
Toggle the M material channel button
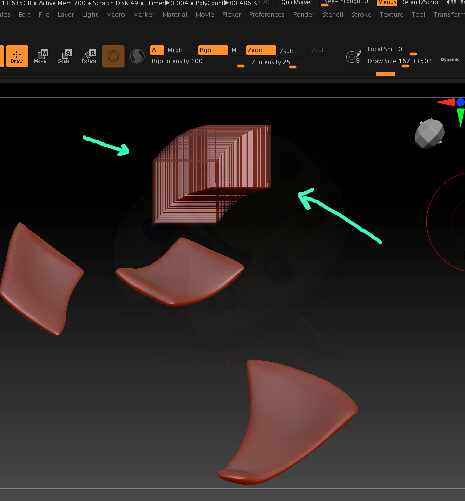(x=234, y=50)
